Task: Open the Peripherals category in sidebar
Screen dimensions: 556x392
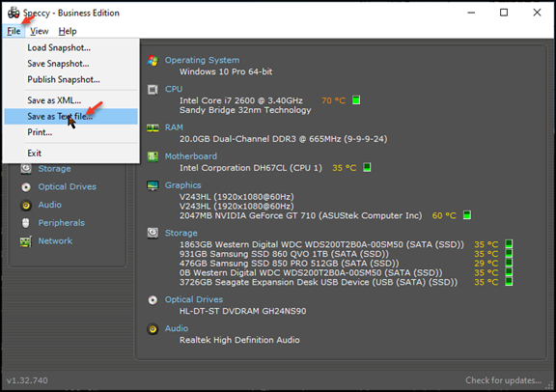Action: tap(62, 223)
